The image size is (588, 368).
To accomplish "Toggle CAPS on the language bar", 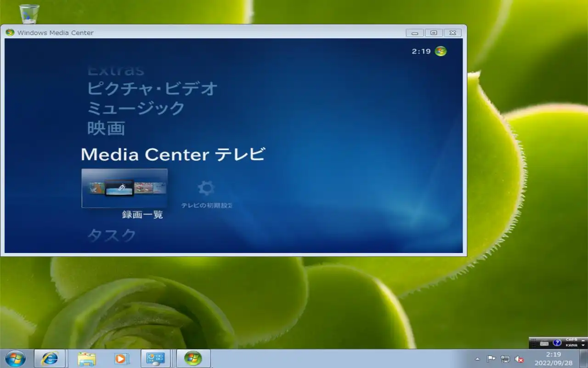I will 571,340.
